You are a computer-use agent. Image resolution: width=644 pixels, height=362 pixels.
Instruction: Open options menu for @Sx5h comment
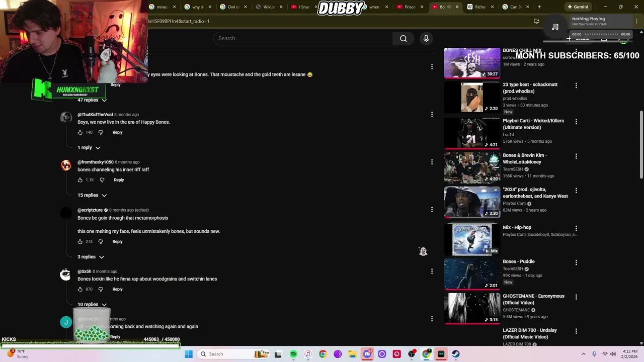(432, 271)
